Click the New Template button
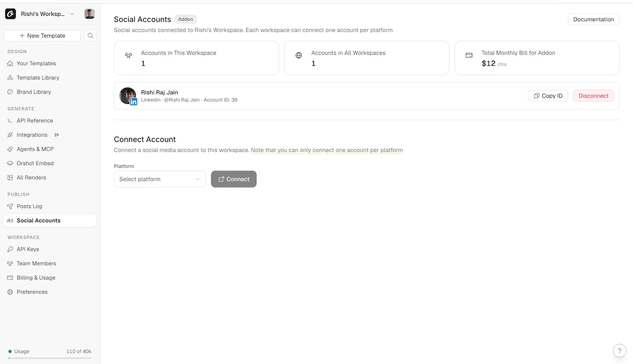This screenshot has height=364, width=633. coord(42,36)
